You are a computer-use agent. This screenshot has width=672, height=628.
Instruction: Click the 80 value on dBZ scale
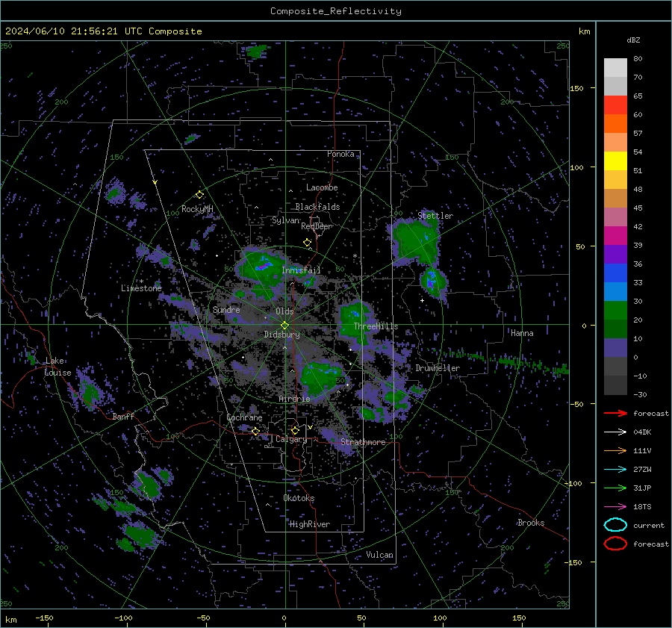[x=638, y=59]
